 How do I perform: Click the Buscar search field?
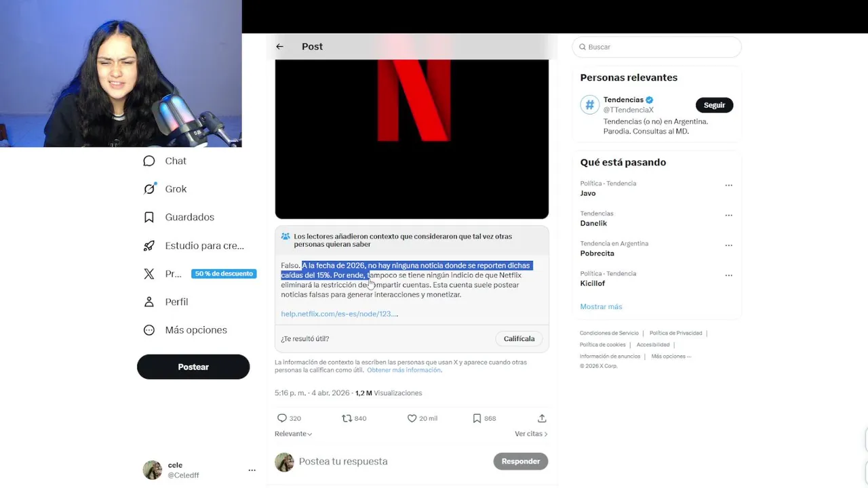(x=657, y=47)
